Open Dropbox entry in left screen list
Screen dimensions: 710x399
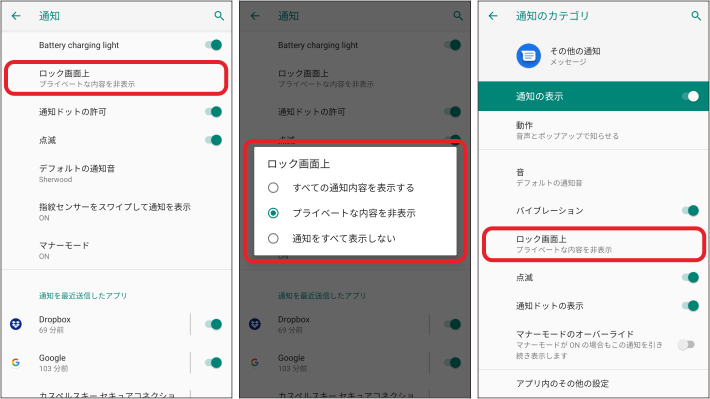click(96, 324)
